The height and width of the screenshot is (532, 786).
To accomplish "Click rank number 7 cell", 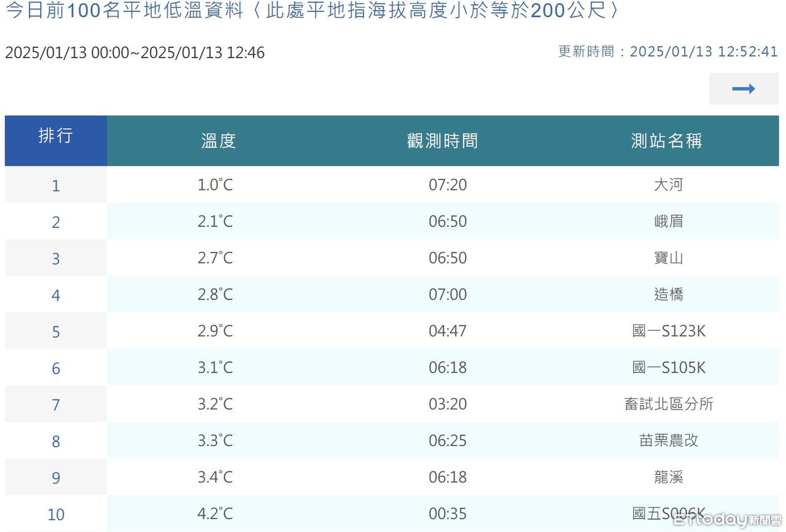I will click(x=56, y=405).
